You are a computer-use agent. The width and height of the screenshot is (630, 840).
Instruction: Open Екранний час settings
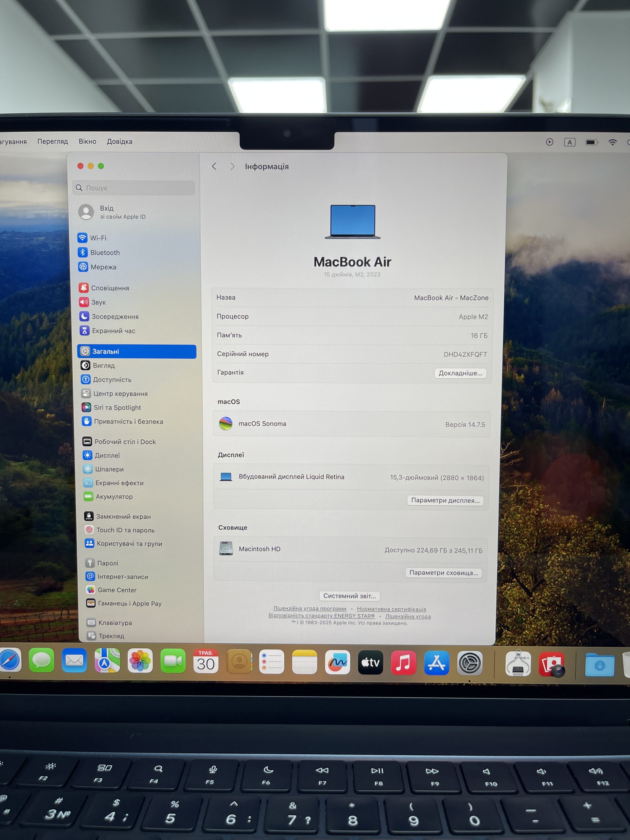point(108,331)
